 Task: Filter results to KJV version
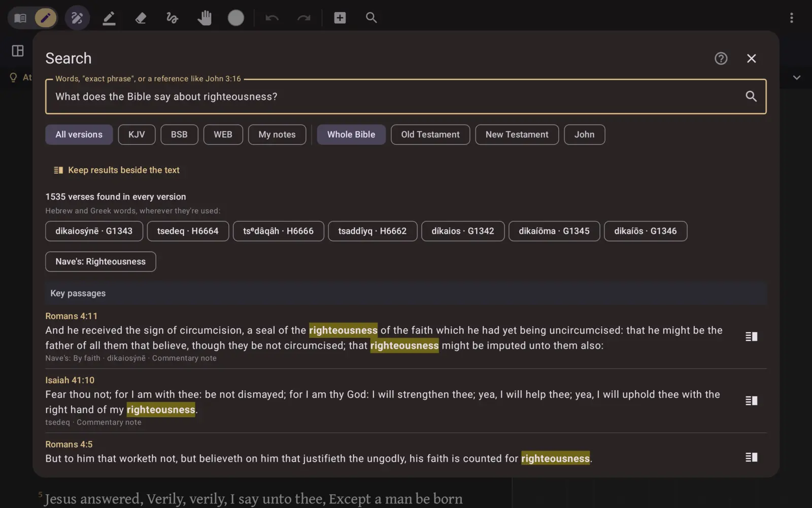137,135
